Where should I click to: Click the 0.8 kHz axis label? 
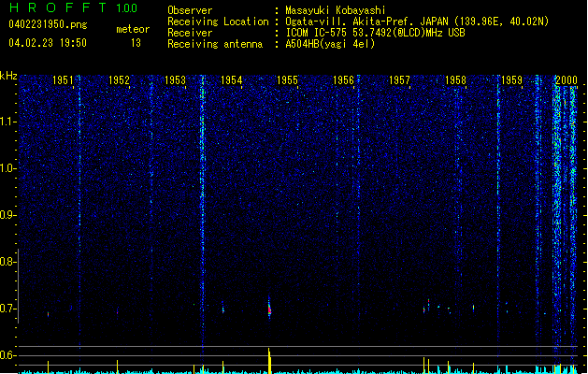pyautogui.click(x=7, y=262)
